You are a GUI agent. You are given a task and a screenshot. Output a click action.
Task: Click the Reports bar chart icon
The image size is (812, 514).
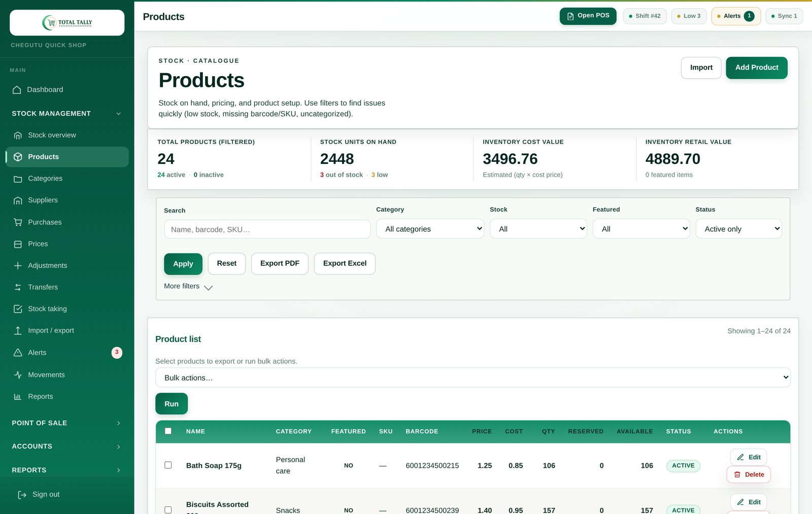[x=18, y=397]
